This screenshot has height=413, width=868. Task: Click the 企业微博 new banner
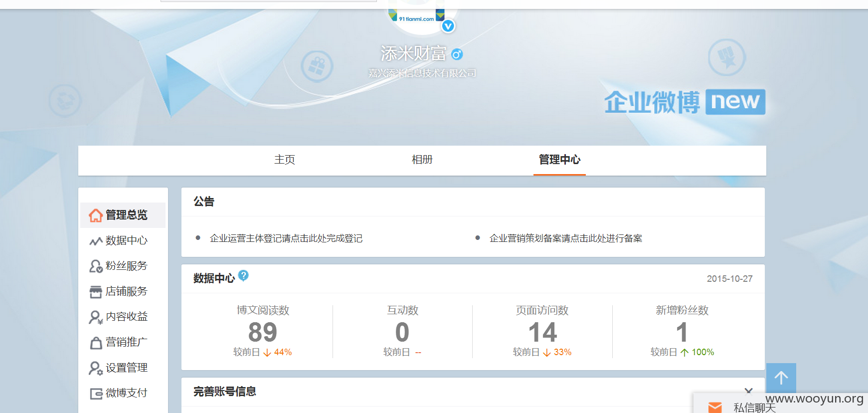pyautogui.click(x=685, y=102)
